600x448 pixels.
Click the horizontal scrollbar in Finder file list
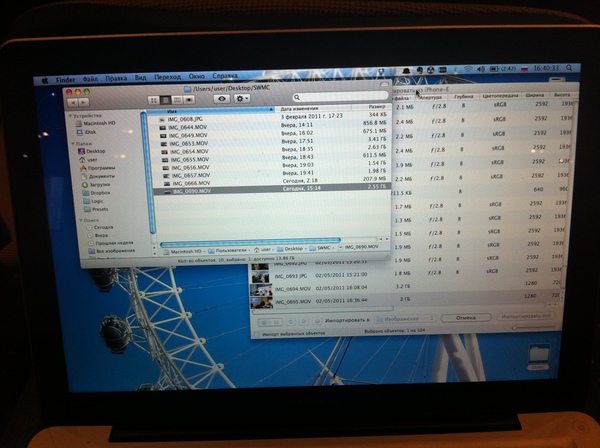[x=250, y=242]
